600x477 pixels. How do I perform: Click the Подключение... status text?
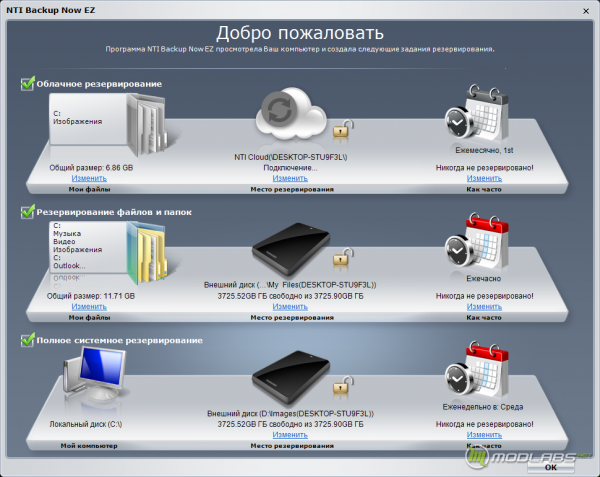(290, 168)
